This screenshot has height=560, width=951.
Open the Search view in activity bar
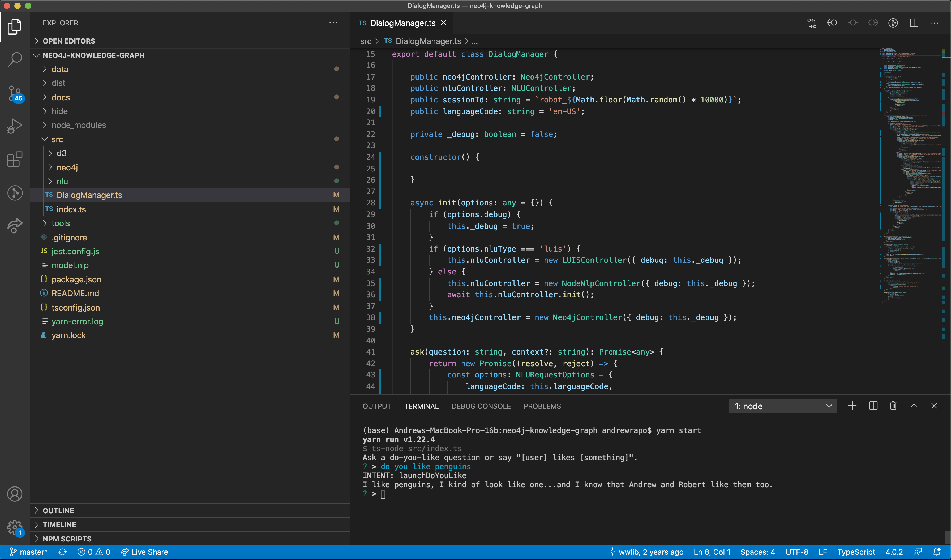click(x=15, y=60)
